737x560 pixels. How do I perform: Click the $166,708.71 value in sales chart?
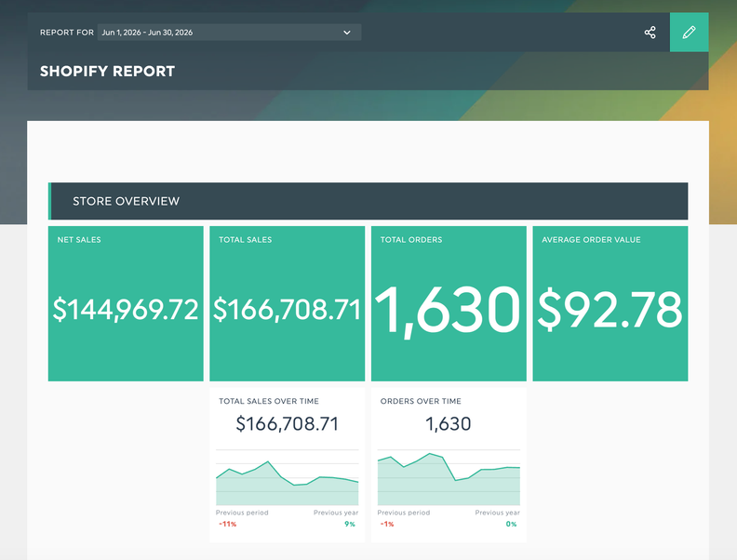click(288, 424)
